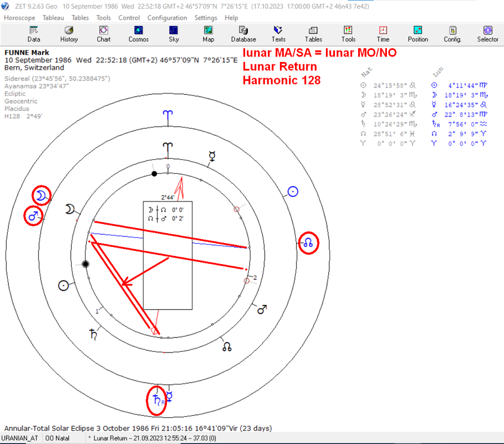This screenshot has width=504, height=444.
Task: Click natal Sun position 24°15'58" Leo
Action: (x=394, y=85)
